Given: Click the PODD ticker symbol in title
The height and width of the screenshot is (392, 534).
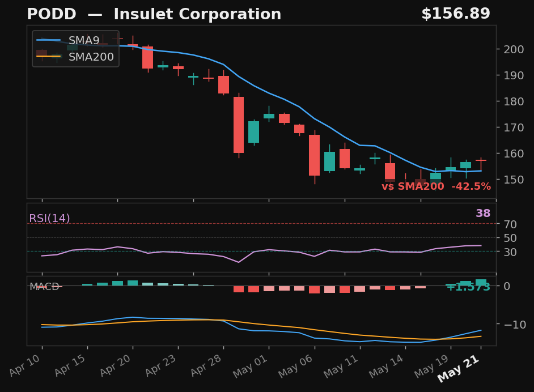Looking at the screenshot, I should click(x=52, y=14).
